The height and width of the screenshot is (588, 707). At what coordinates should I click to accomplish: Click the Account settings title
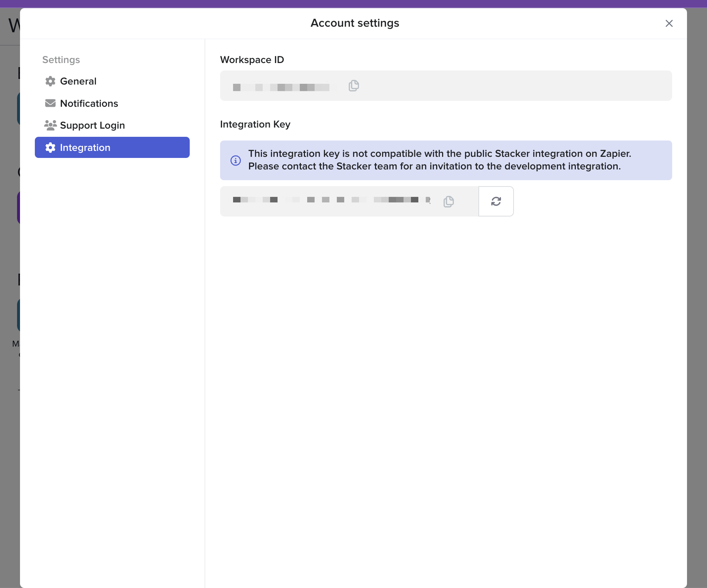355,23
